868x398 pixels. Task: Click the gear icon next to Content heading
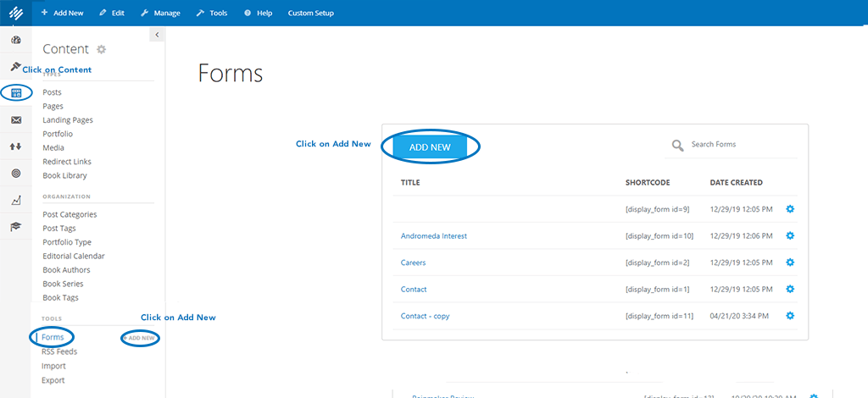(x=102, y=50)
